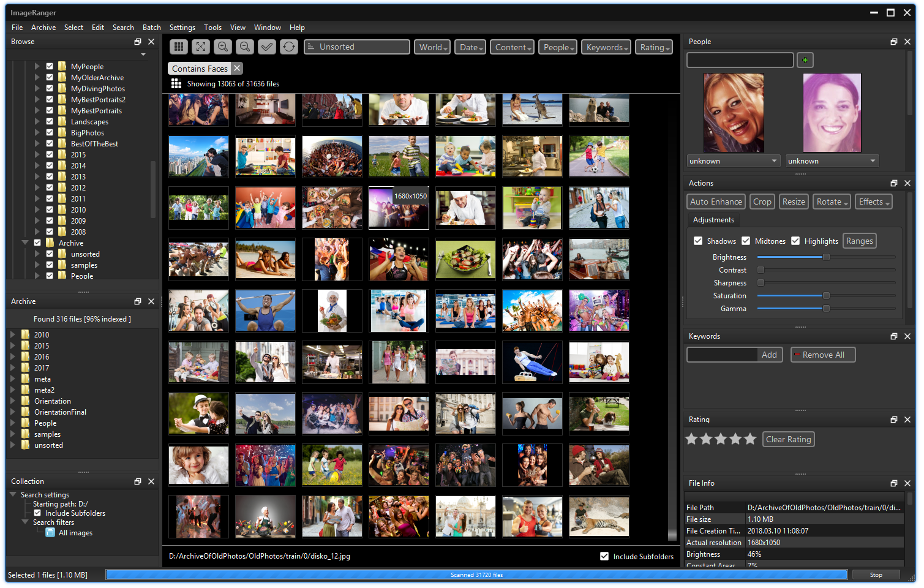Viewport: 924px width, 588px height.
Task: Toggle Include Subfolders at the bottom bar
Action: (604, 556)
